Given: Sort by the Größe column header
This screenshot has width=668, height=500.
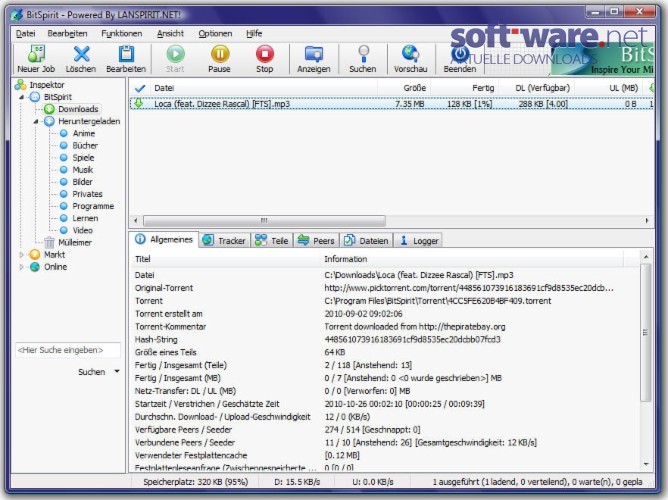Looking at the screenshot, I should pos(404,88).
